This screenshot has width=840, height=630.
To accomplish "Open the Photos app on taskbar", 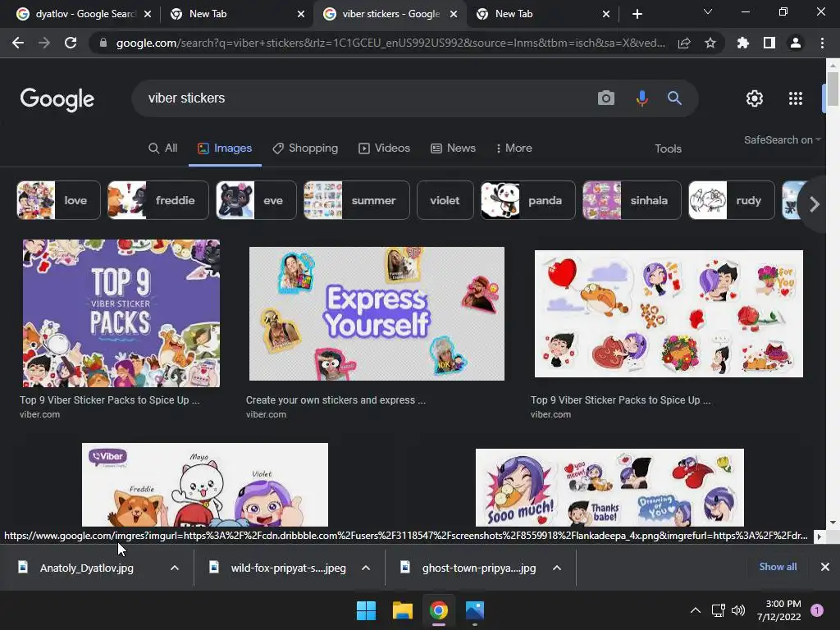I will pyautogui.click(x=475, y=610).
